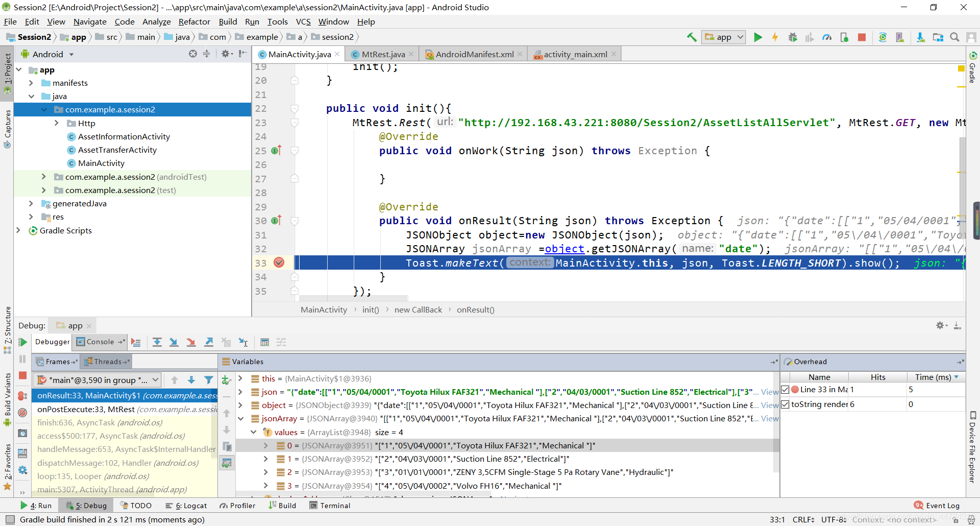Click the Apply Changes lightning icon
Image resolution: width=980 pixels, height=526 pixels.
click(x=775, y=37)
